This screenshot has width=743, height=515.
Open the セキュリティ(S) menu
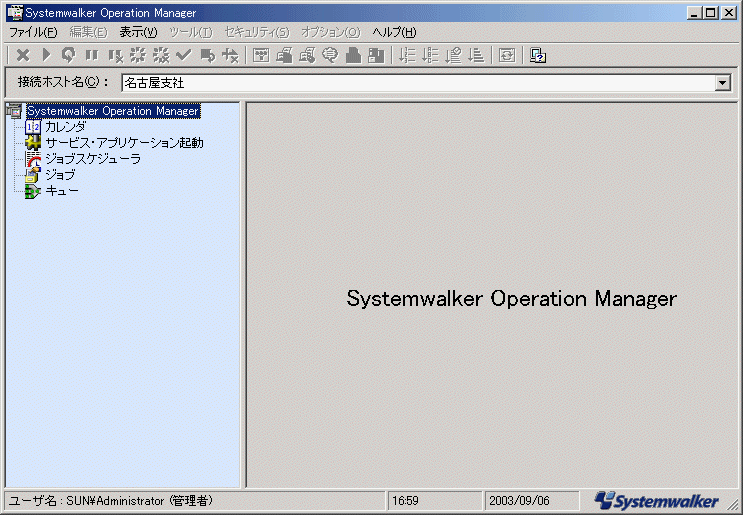click(x=257, y=32)
